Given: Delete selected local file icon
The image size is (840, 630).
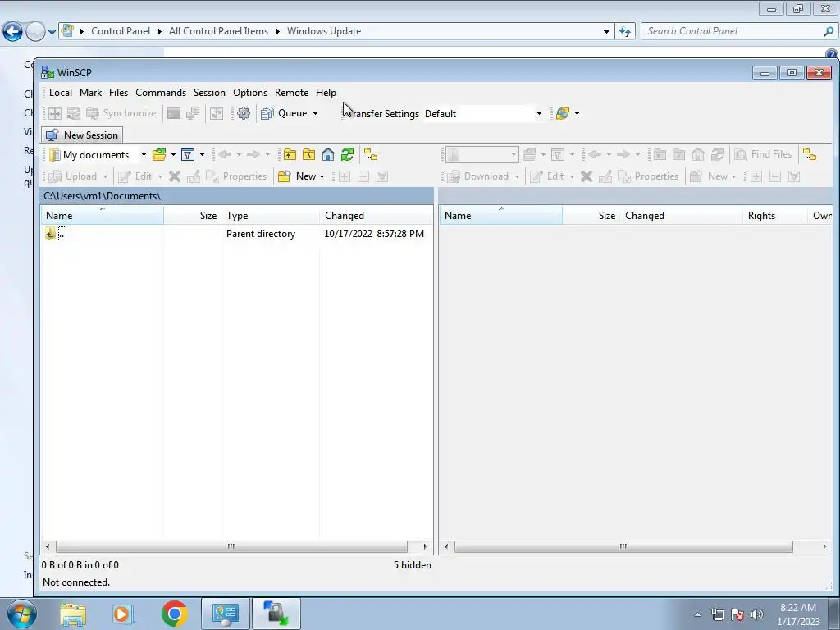Looking at the screenshot, I should pos(175,176).
